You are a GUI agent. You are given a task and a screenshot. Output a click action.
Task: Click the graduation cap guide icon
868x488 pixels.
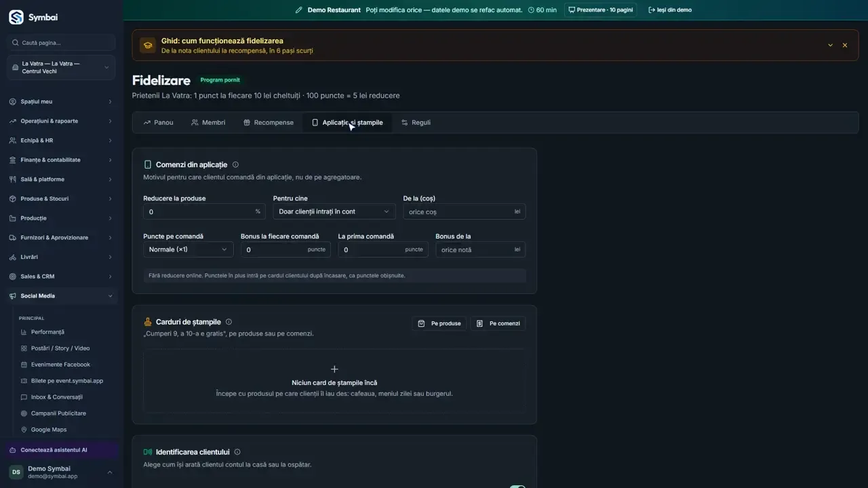tap(147, 45)
